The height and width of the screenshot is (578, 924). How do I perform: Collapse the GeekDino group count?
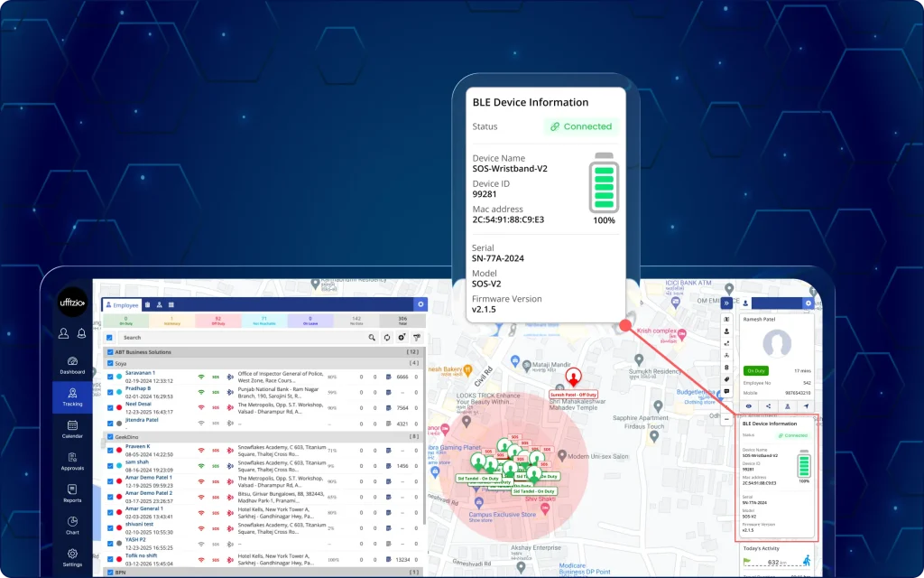[x=414, y=437]
